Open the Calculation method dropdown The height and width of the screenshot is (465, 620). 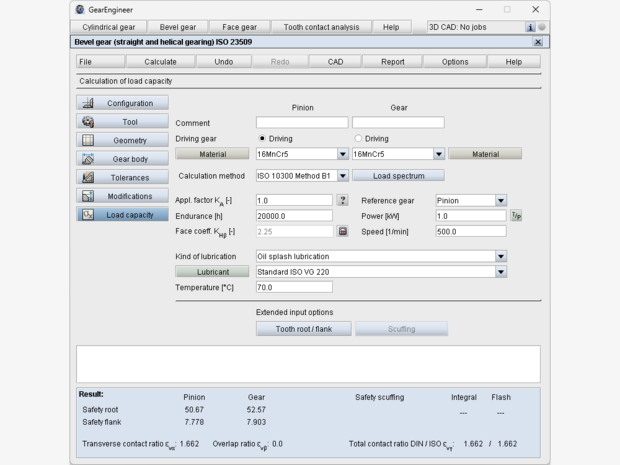click(342, 176)
